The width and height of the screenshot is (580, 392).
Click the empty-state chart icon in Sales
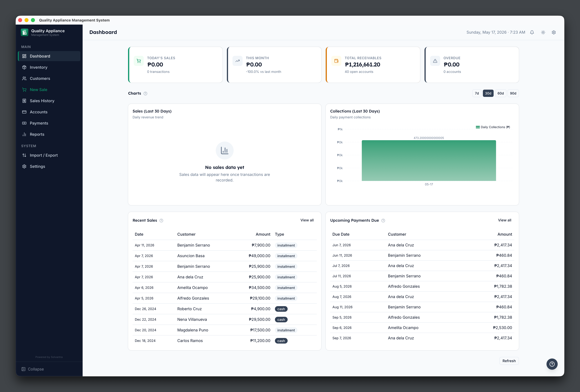[x=225, y=150]
